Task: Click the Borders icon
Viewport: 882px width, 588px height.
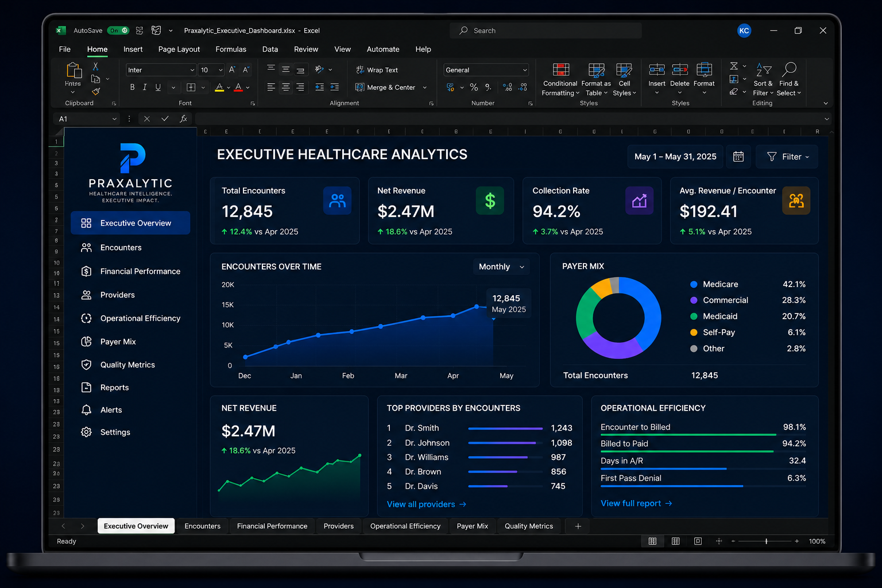Action: click(x=191, y=87)
